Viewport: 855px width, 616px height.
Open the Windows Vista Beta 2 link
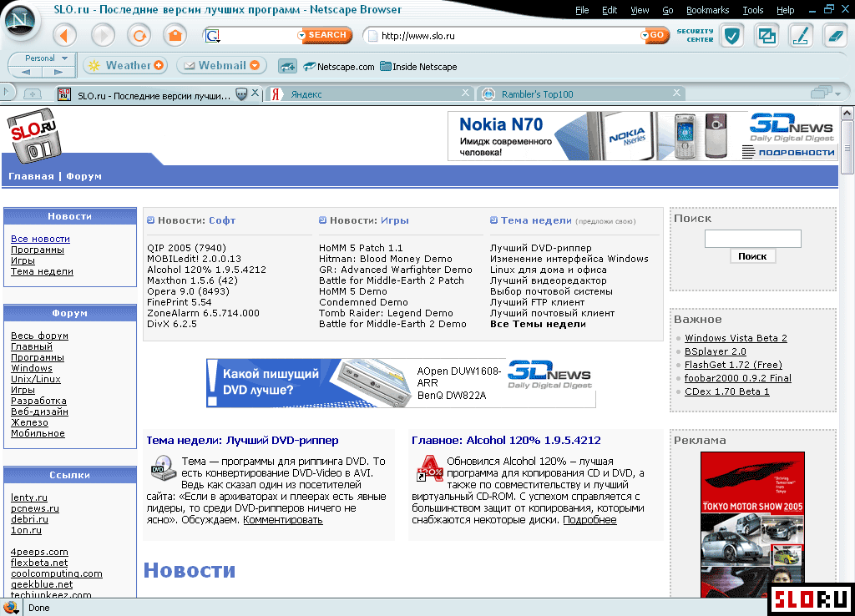coord(736,338)
